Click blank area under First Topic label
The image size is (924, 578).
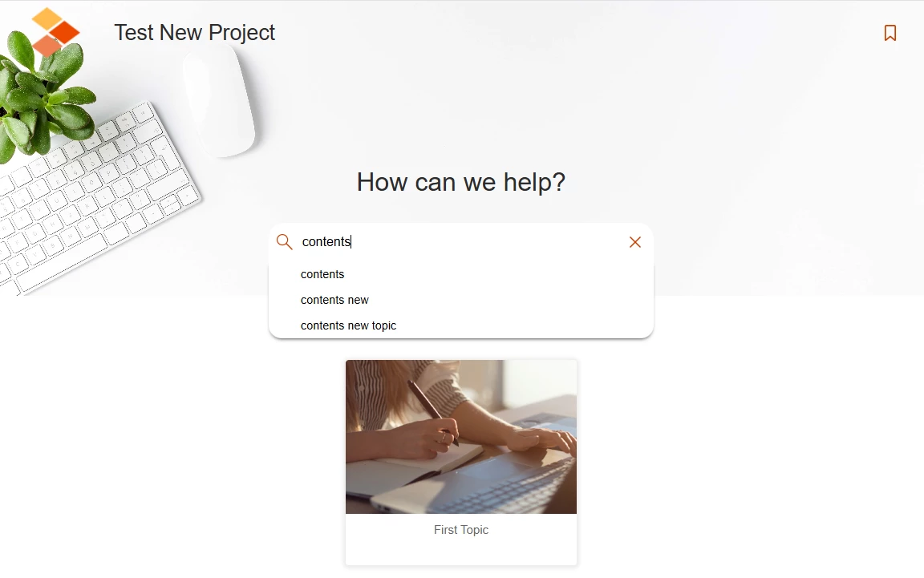pos(461,552)
